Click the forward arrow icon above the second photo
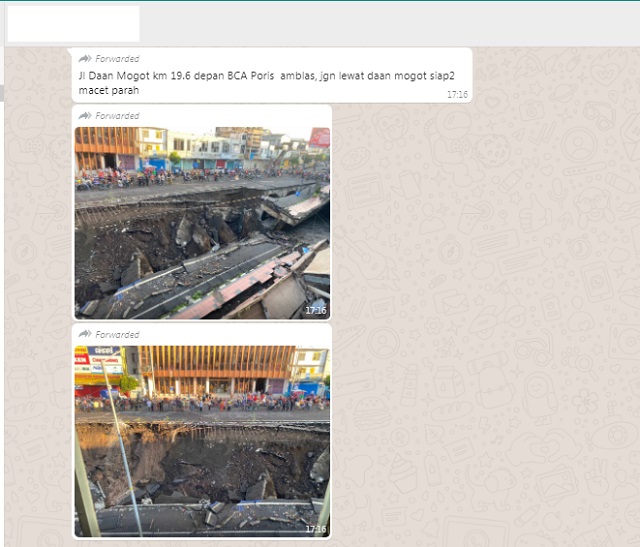The width and height of the screenshot is (640, 547). (x=85, y=334)
